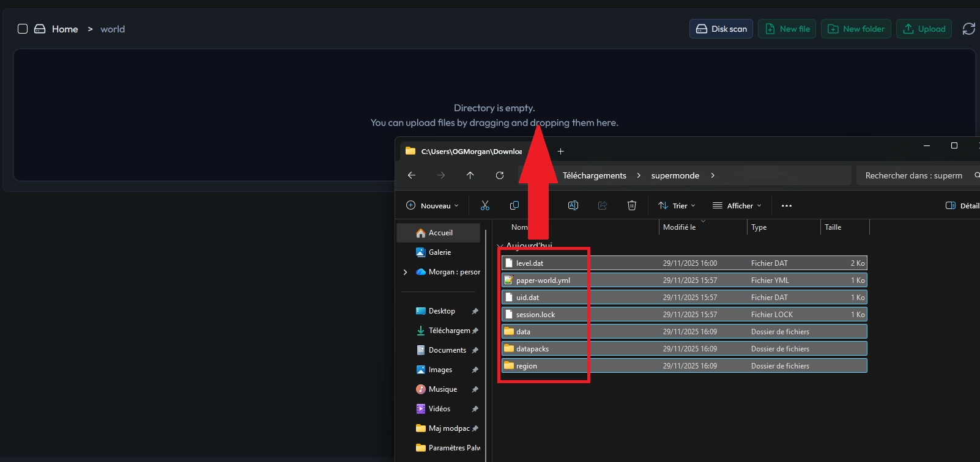The image size is (980, 462).
Task: Click the Cut scissors icon in Explorer toolbar
Action: click(485, 206)
